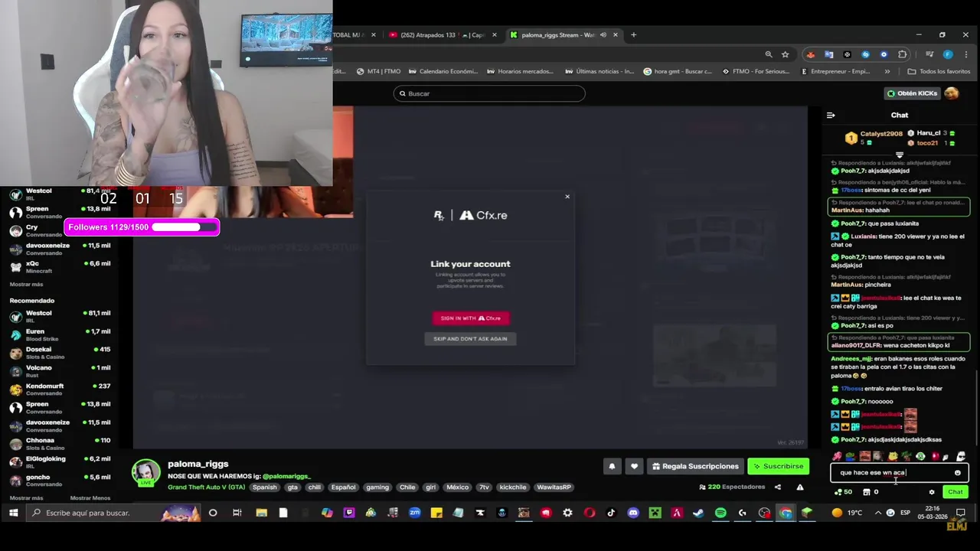Click the Kick Buscar search field

tap(489, 93)
